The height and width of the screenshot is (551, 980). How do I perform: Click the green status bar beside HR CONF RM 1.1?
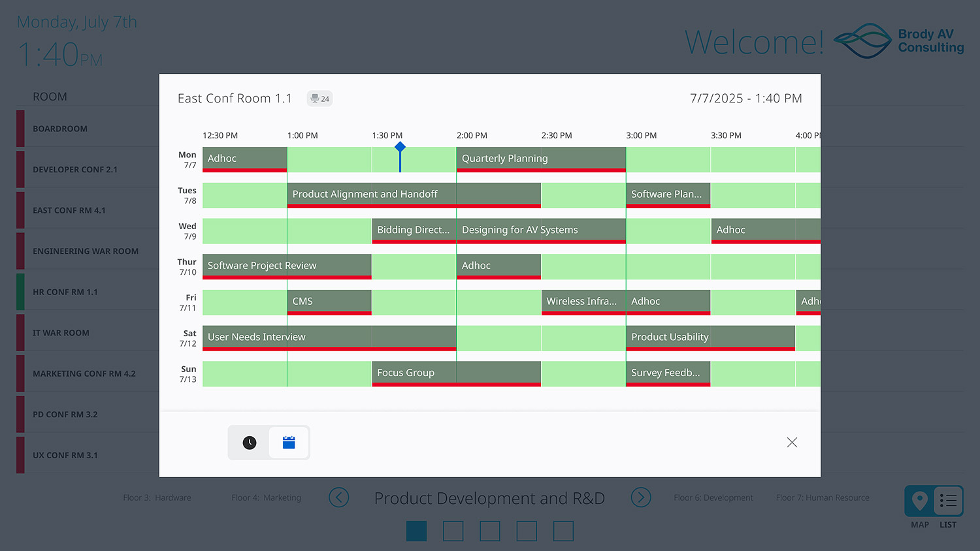tap(20, 291)
